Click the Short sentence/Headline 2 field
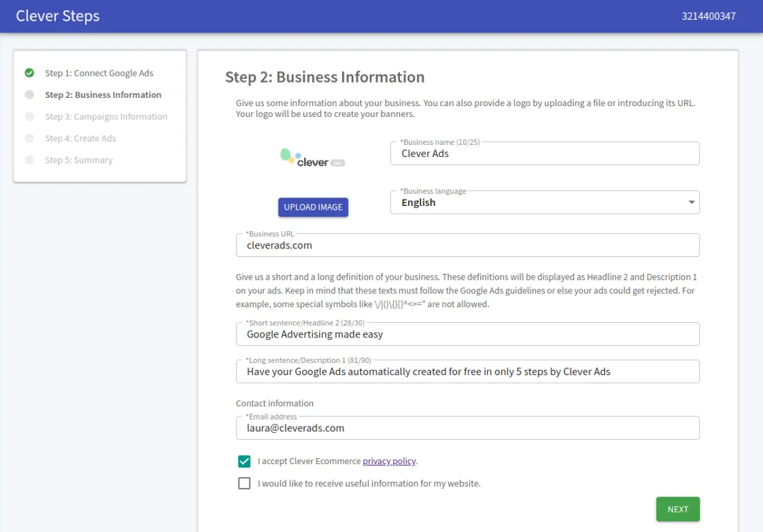 pos(467,334)
